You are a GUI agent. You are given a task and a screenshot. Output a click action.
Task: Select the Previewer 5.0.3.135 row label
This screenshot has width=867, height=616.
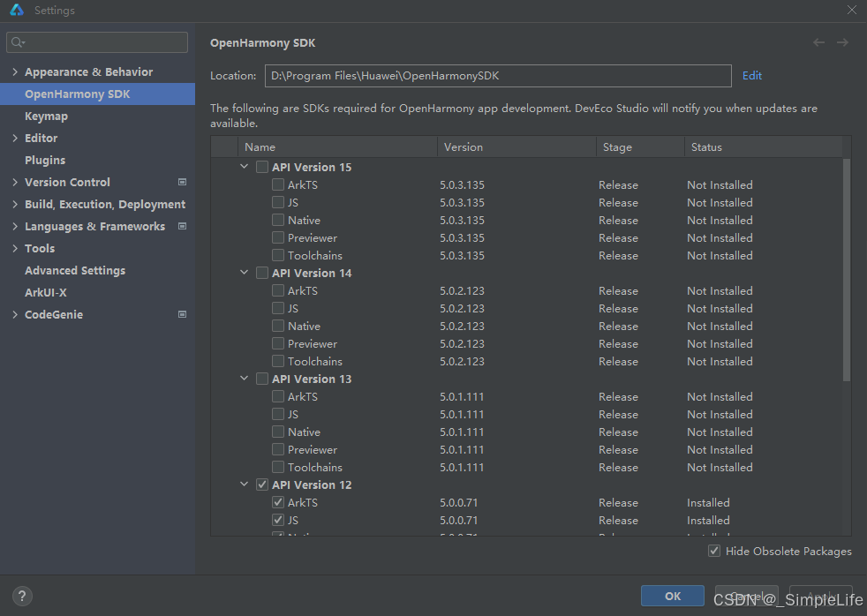[313, 237]
